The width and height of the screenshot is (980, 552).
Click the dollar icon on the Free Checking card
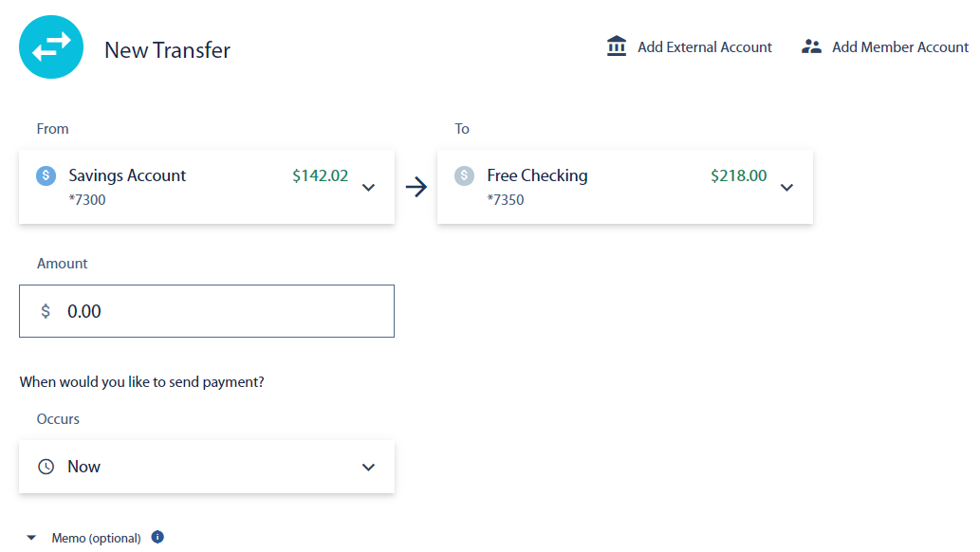[x=464, y=175]
